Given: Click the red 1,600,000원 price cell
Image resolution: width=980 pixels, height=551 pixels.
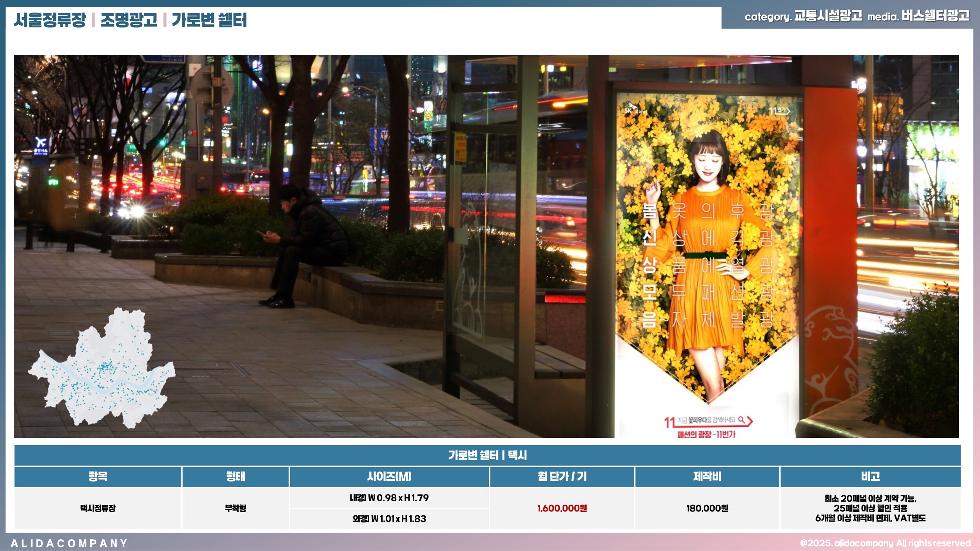Looking at the screenshot, I should 562,508.
